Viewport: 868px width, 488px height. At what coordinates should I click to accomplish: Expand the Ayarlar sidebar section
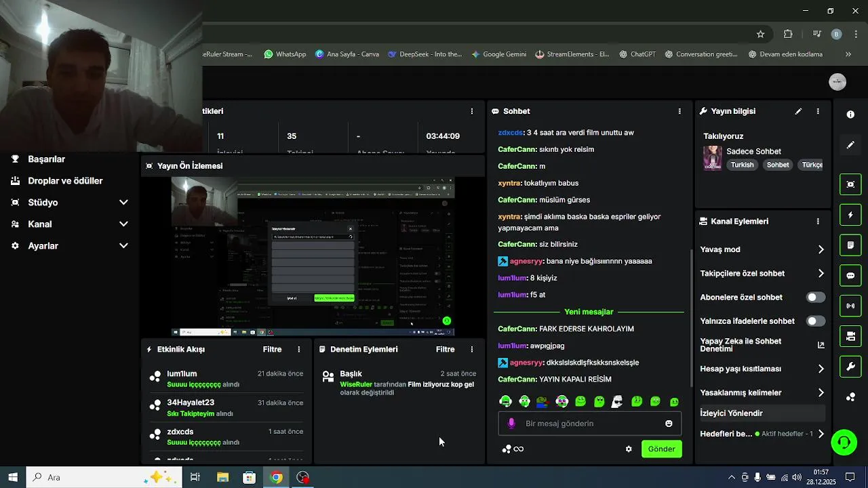click(x=123, y=246)
